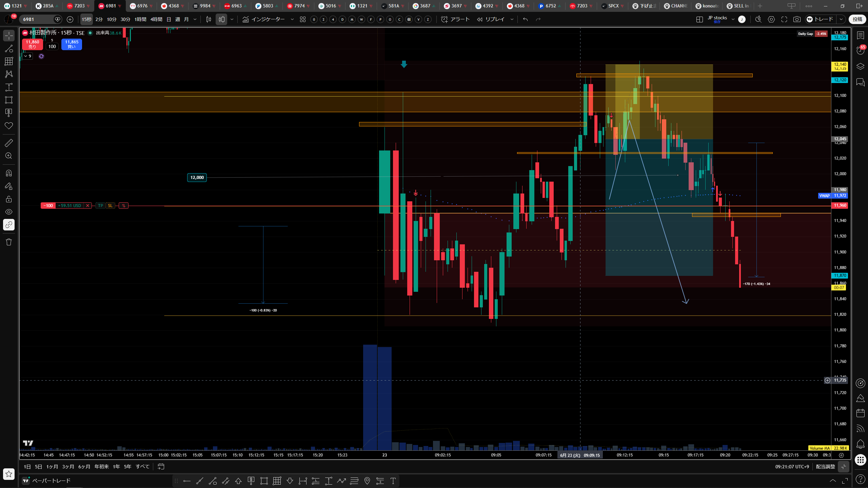Expand the timeframe interval dropdown chevron
868x488 pixels.
pyautogui.click(x=195, y=19)
